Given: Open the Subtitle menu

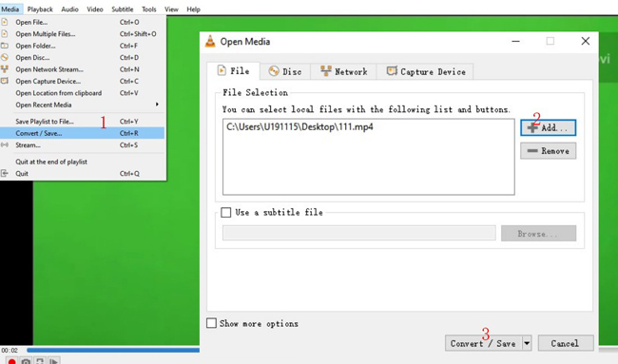Looking at the screenshot, I should coord(123,10).
